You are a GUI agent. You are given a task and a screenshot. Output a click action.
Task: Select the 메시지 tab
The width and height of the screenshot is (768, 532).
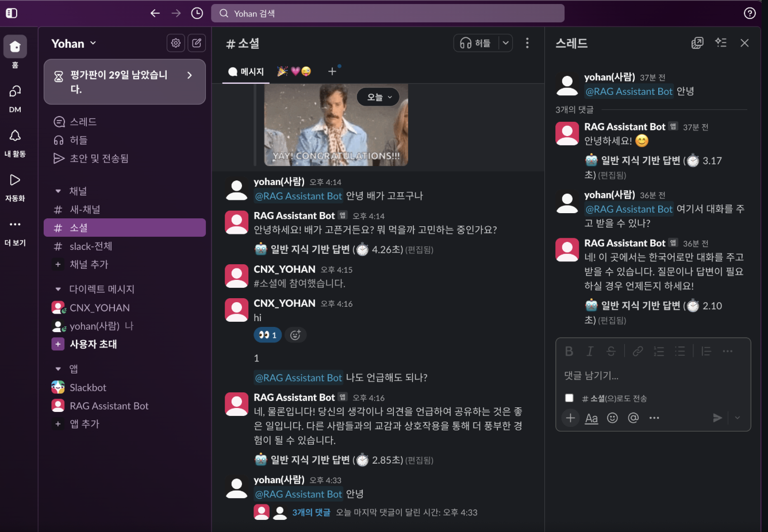[246, 72]
